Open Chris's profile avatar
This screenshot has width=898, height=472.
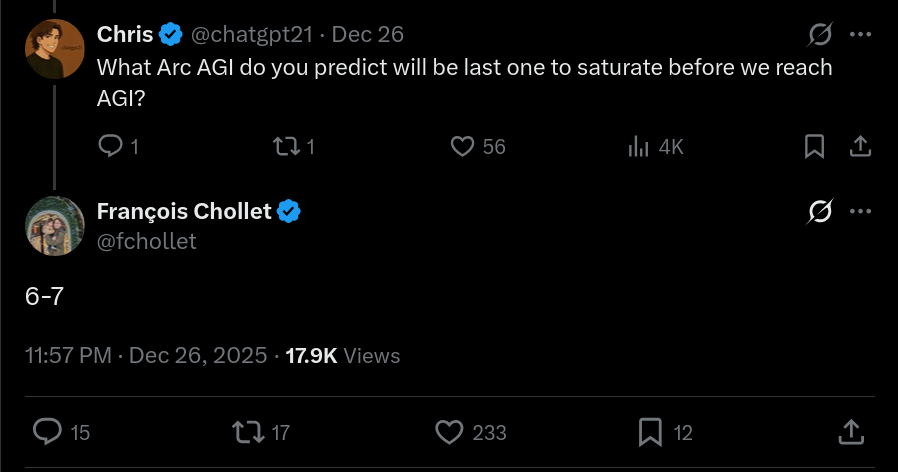click(55, 50)
